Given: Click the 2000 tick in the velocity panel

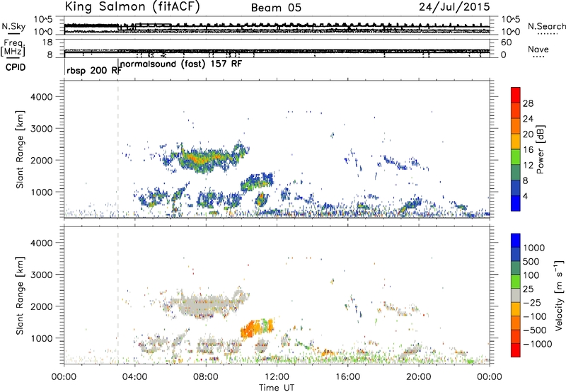Looking at the screenshot, I should pyautogui.click(x=42, y=306).
